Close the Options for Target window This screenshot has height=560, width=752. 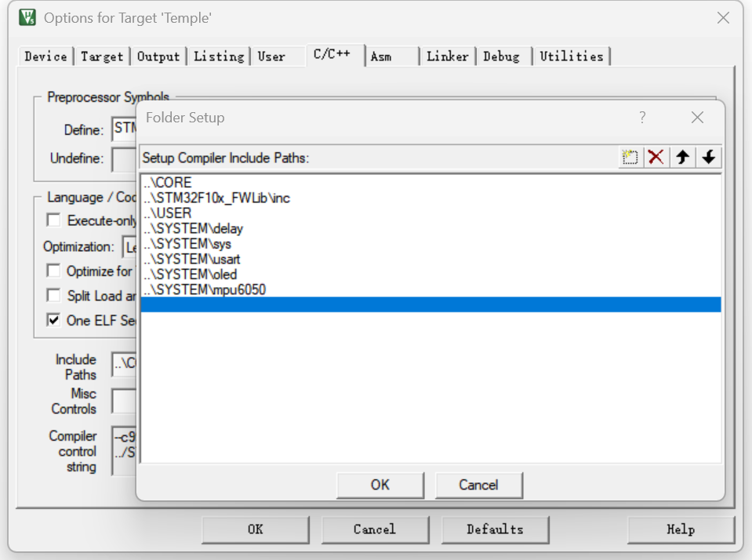tap(723, 18)
